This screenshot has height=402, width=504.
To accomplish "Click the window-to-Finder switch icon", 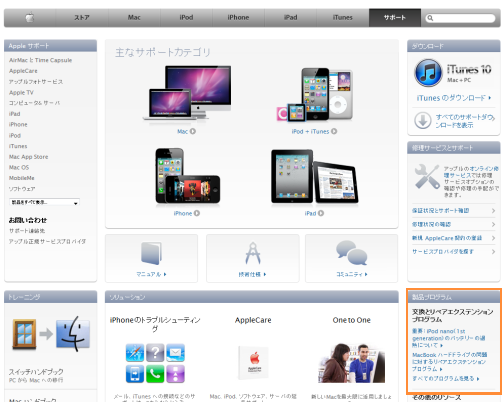I will coord(51,334).
